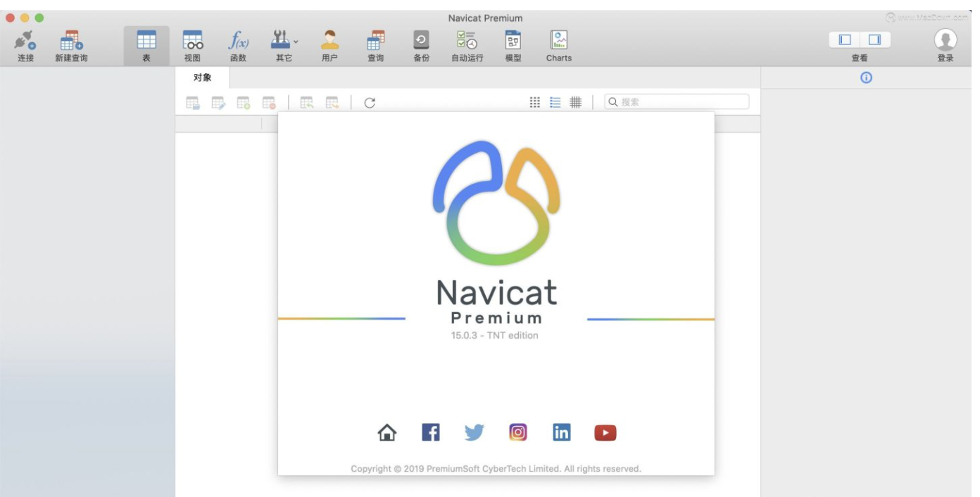The height and width of the screenshot is (497, 980).
Task: Open Navicat LinkedIn icon
Action: point(562,432)
